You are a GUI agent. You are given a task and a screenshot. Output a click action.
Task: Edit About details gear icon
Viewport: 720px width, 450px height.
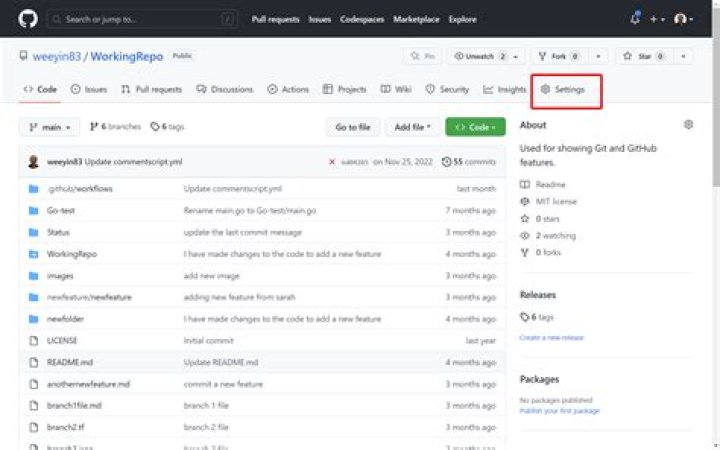(688, 124)
